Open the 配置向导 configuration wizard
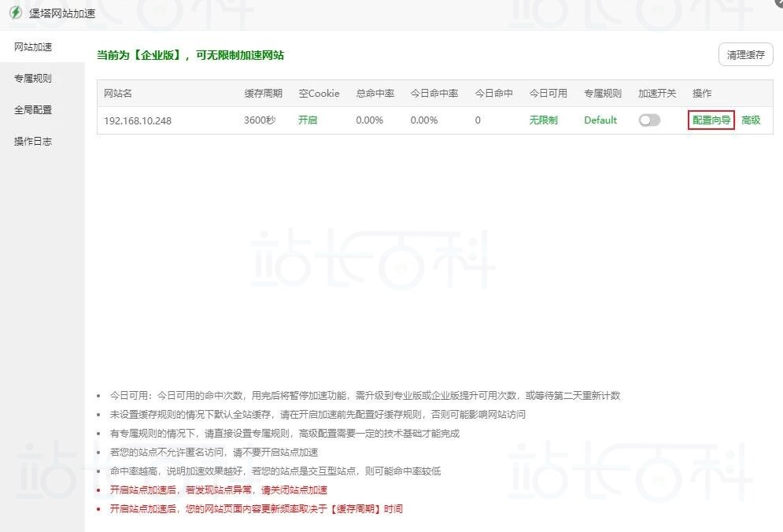783x532 pixels. (x=709, y=120)
